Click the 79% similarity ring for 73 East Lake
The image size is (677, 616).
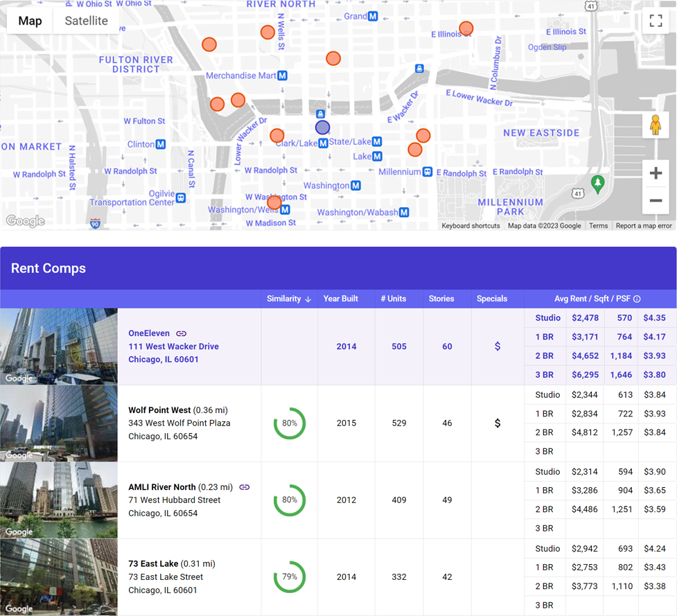click(288, 577)
